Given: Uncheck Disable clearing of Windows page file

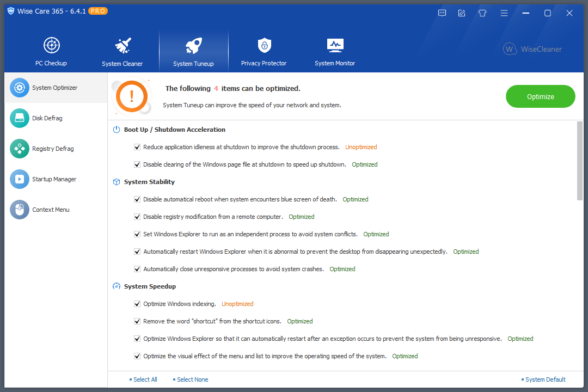Looking at the screenshot, I should (137, 164).
